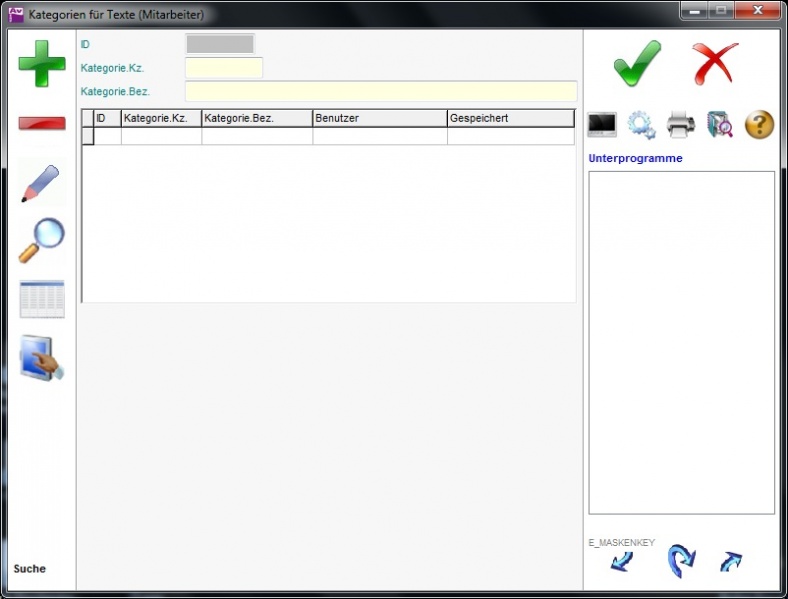Click the printer icon
Screen dimensions: 788x599
[x=681, y=125]
